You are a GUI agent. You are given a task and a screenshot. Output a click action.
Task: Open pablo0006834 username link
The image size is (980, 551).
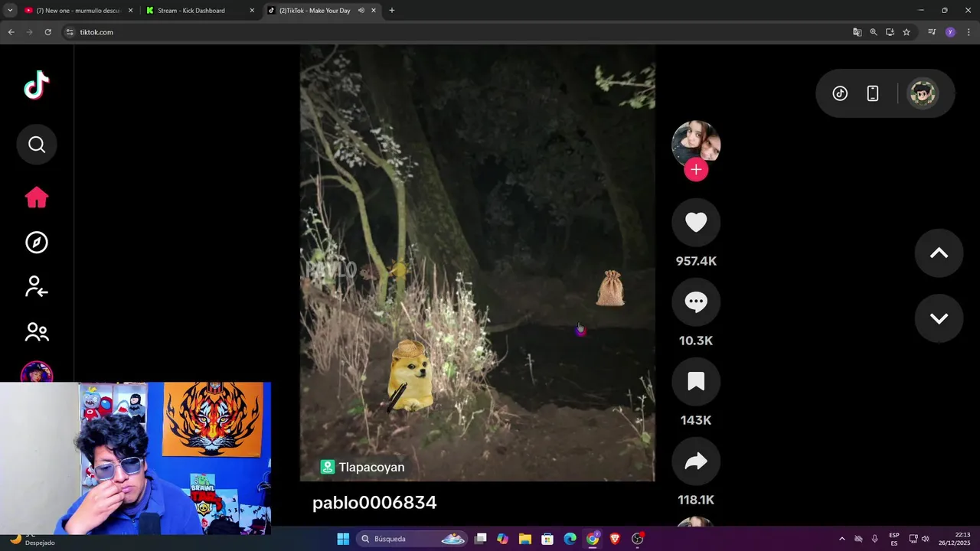374,503
